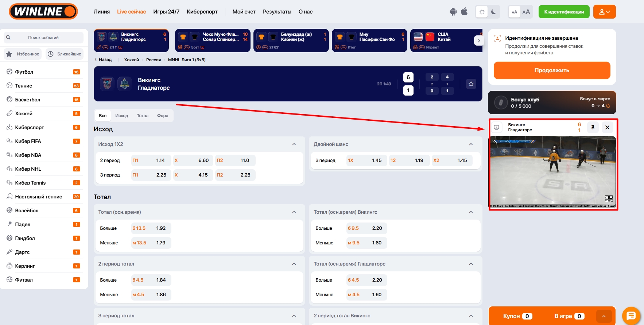The width and height of the screenshot is (644, 325).
Task: Click the Поиск событий search field
Action: tap(43, 38)
